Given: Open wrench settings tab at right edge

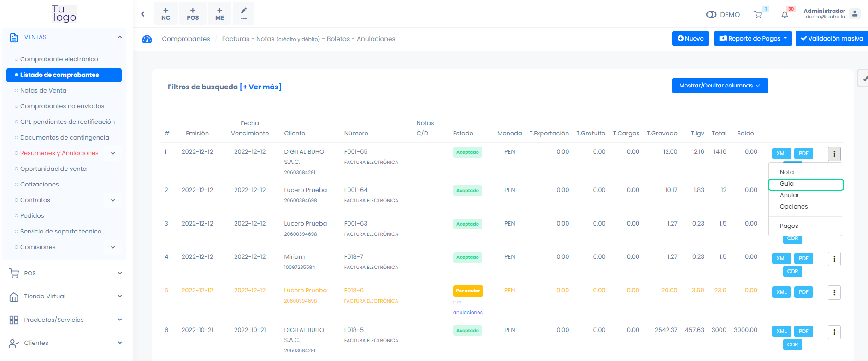Looking at the screenshot, I should 863,78.
